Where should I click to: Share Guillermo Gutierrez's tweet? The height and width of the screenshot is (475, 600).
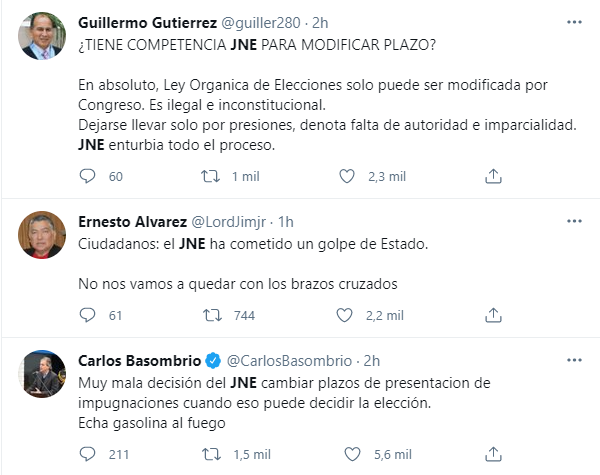point(492,176)
